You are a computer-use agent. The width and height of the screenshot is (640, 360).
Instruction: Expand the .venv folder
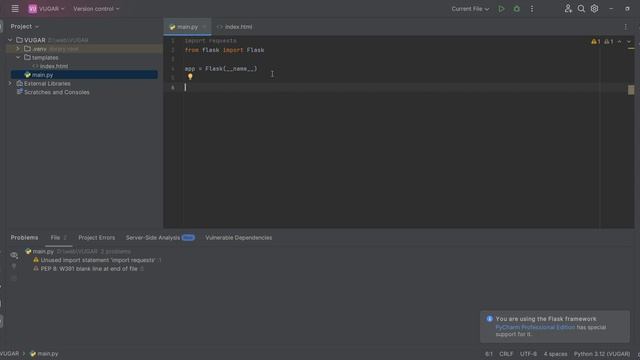(18, 49)
